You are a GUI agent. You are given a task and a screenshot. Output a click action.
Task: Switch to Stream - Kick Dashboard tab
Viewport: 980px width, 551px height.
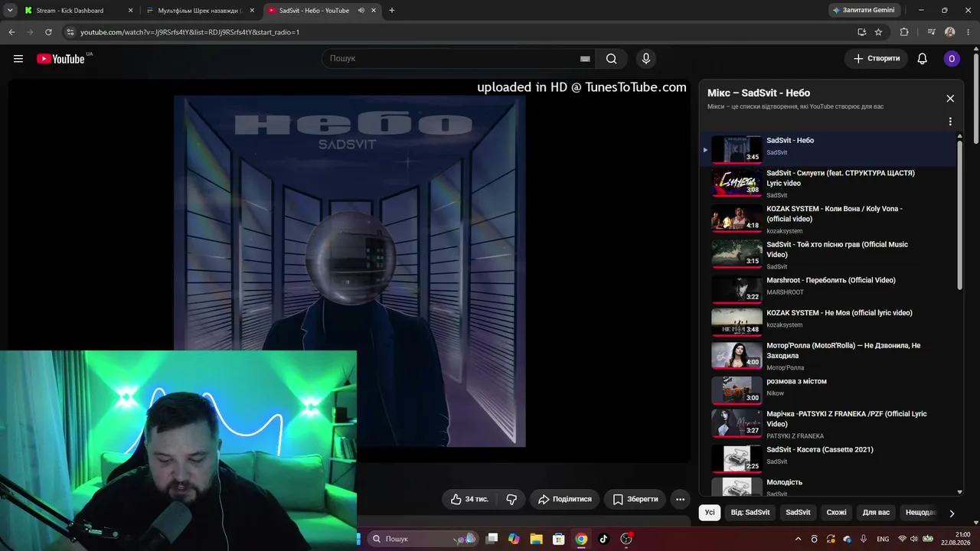pyautogui.click(x=79, y=11)
